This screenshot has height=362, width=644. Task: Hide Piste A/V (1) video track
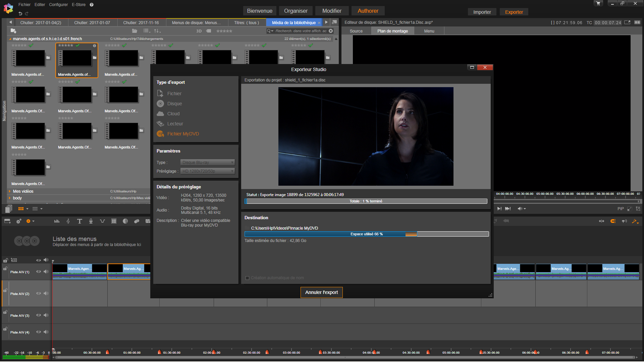tap(39, 272)
